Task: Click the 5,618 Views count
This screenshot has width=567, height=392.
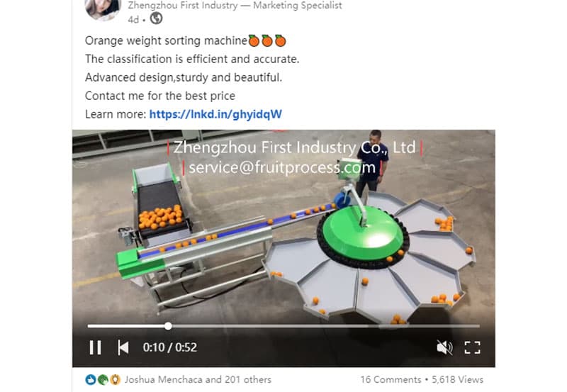Action: [x=457, y=379]
